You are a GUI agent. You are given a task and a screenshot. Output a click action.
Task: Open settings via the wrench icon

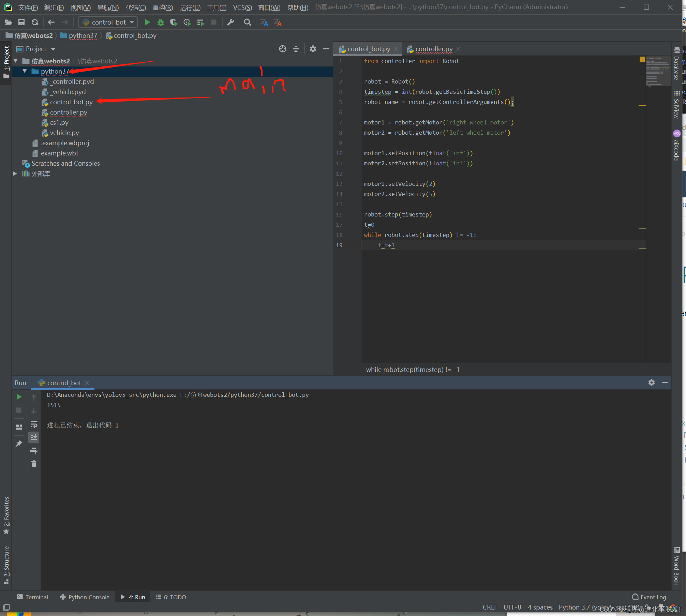230,22
